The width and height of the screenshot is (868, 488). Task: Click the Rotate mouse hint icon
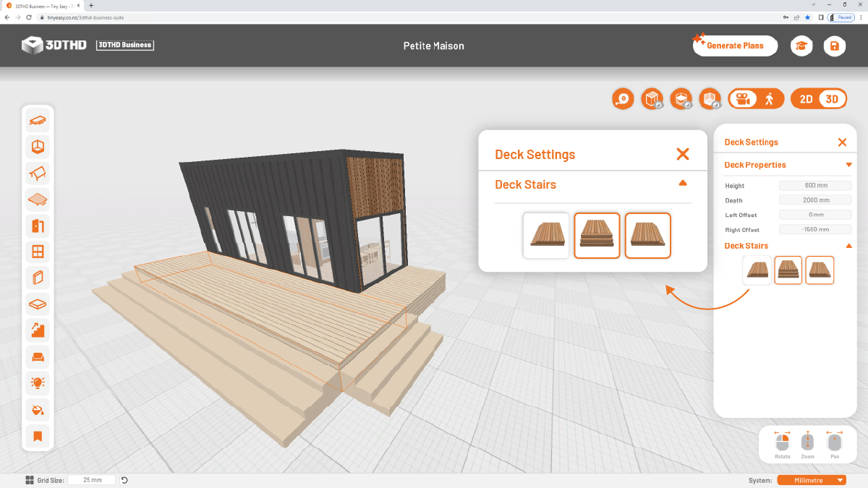[x=783, y=441]
